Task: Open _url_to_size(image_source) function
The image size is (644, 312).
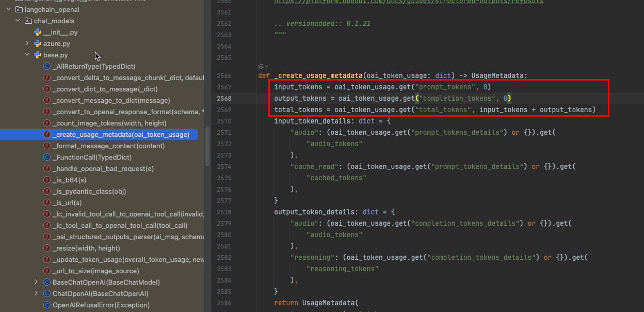Action: (96, 271)
